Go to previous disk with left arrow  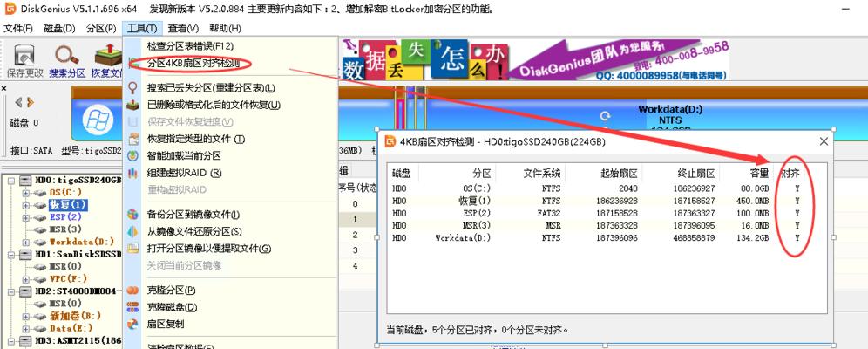coord(18,102)
